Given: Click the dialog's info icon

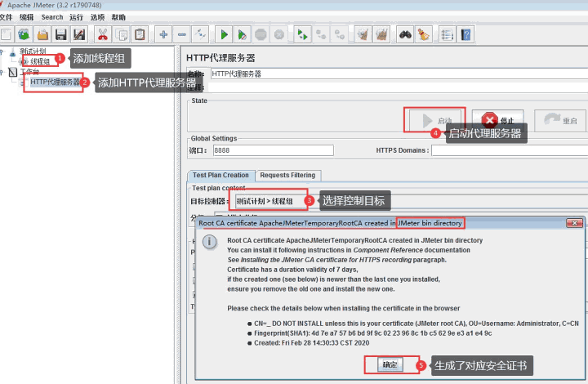Looking at the screenshot, I should 209,242.
